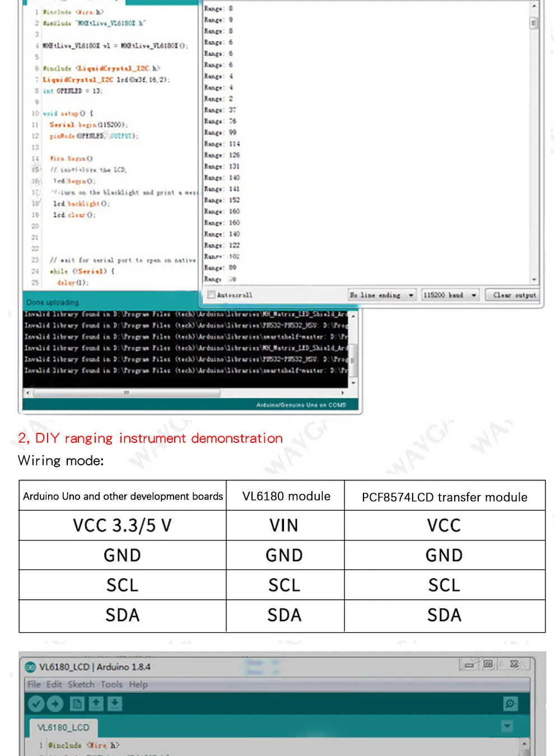Click the Verify checkmark icon in the VL6180_LCD window
The image size is (560, 756).
coord(36,703)
